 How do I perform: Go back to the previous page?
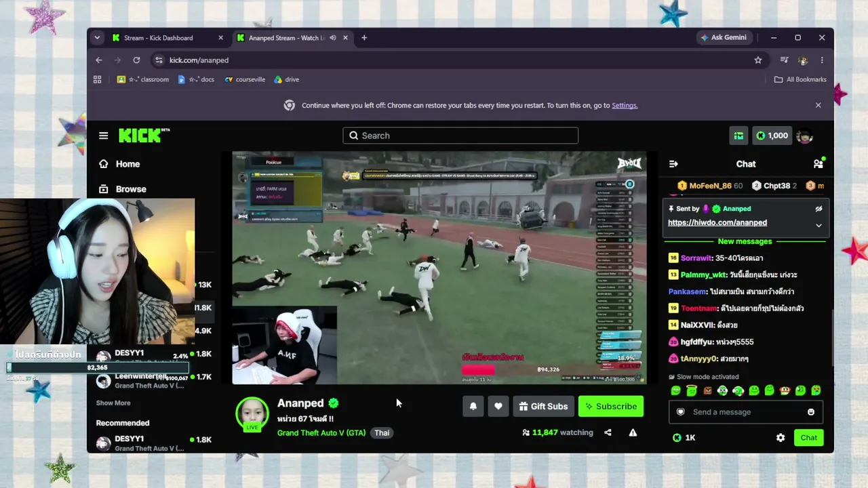tap(99, 60)
